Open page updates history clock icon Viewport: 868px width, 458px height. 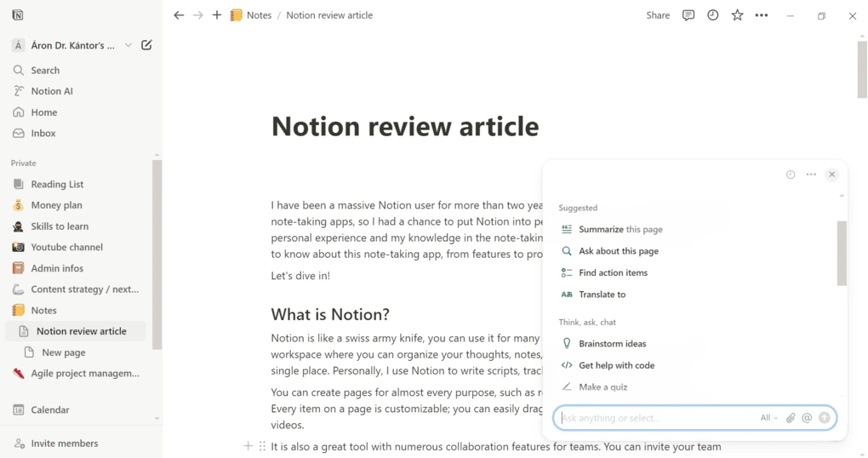tap(712, 15)
